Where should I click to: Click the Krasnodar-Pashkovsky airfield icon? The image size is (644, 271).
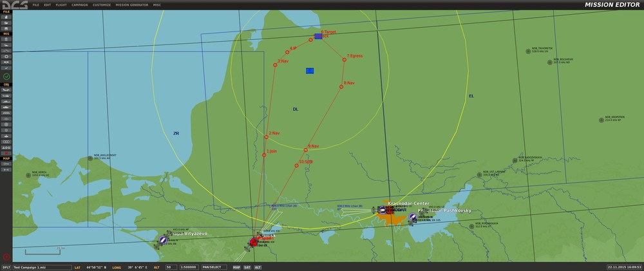(413, 217)
